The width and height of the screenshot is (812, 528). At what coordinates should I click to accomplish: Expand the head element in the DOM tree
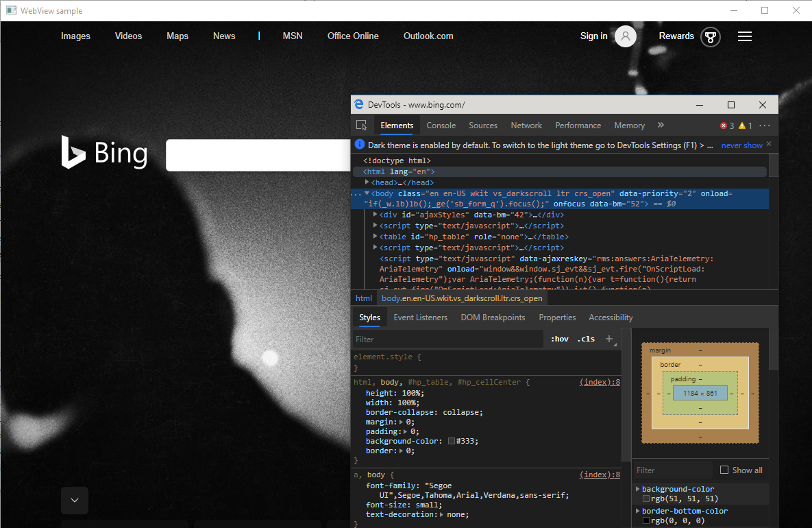tap(368, 182)
